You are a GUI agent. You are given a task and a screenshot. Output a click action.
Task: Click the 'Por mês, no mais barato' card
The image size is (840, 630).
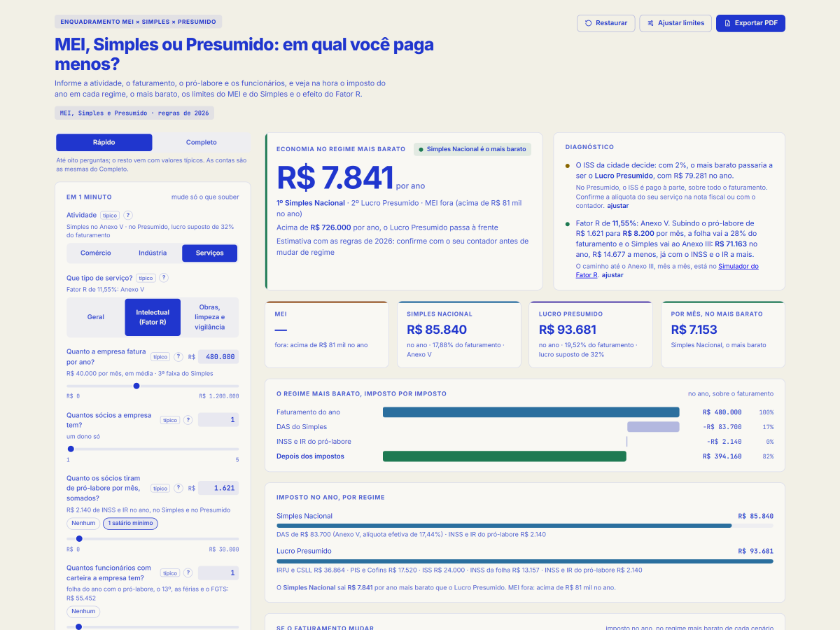723,335
